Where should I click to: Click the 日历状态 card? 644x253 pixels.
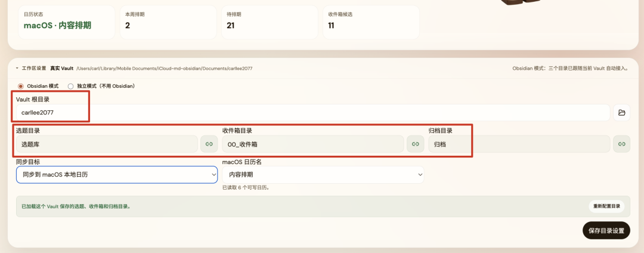tap(67, 22)
